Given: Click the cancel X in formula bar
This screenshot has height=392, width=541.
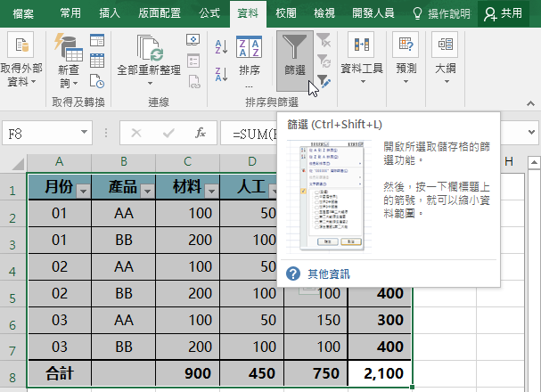Looking at the screenshot, I should 136,133.
